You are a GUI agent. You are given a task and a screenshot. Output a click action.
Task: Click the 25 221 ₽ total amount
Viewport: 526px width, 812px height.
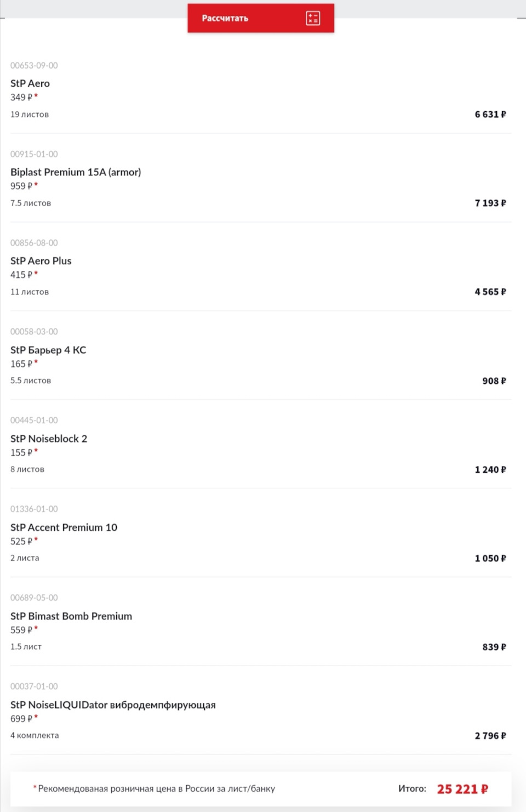point(462,789)
